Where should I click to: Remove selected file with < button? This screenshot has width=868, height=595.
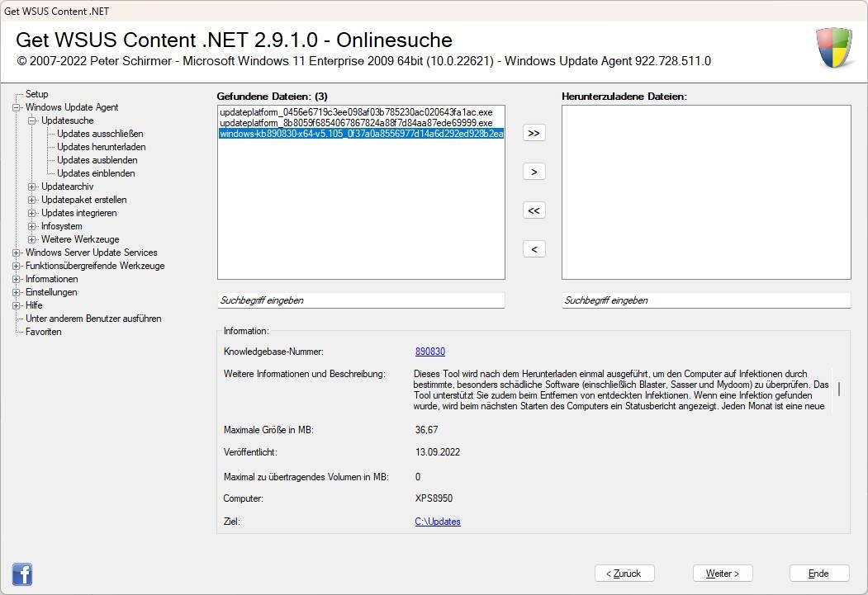tap(534, 249)
